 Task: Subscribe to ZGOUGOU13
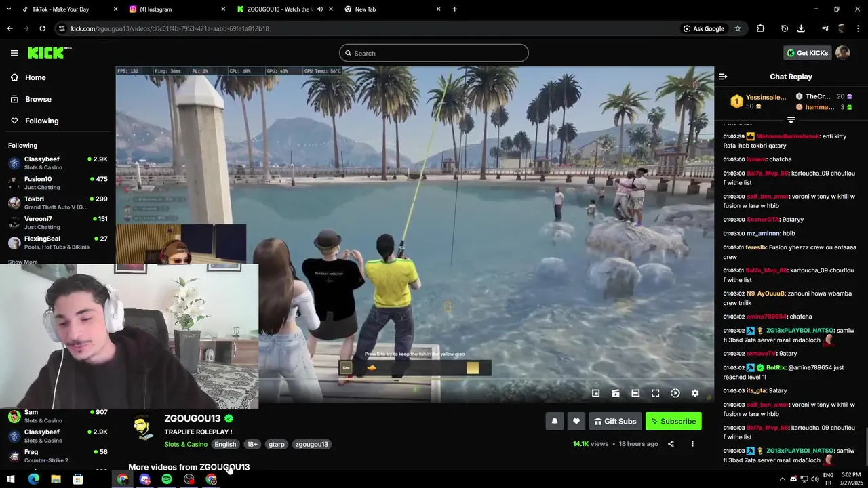click(673, 422)
